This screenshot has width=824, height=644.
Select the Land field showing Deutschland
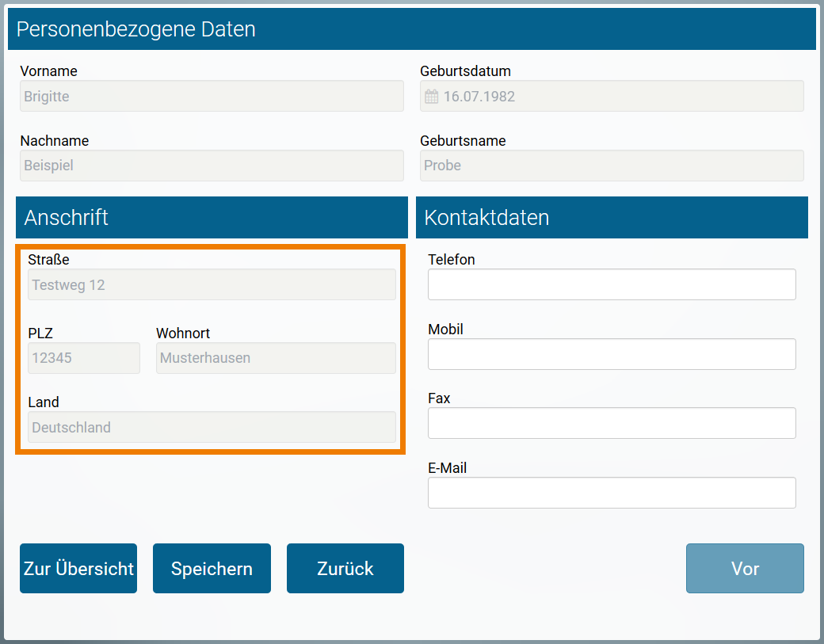click(212, 428)
